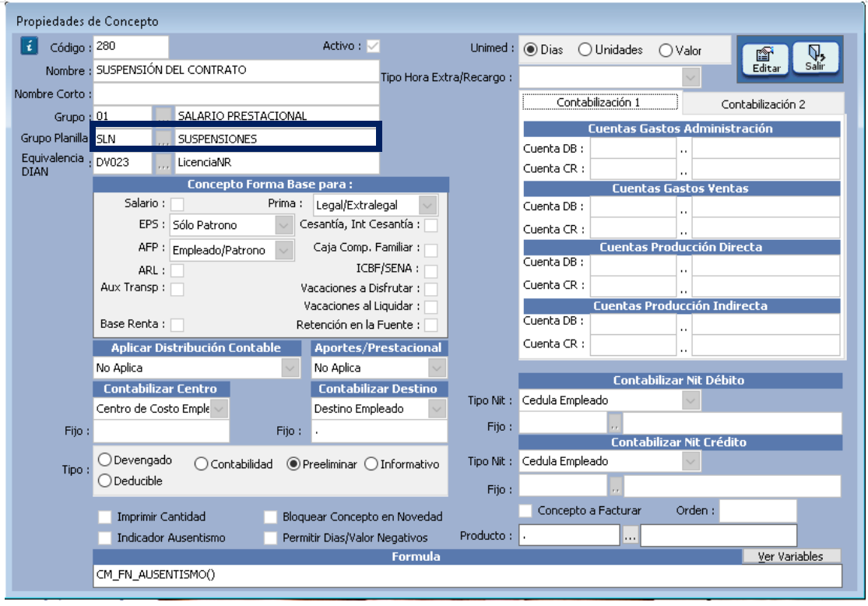The height and width of the screenshot is (606, 868).
Task: Click Contabilizar Centro Fijo field
Action: pos(161,431)
